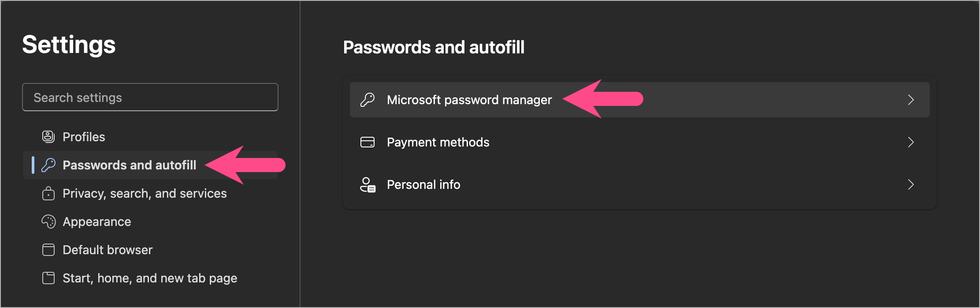Focus the Search settings field
Screen dimensions: 980x308
click(150, 98)
